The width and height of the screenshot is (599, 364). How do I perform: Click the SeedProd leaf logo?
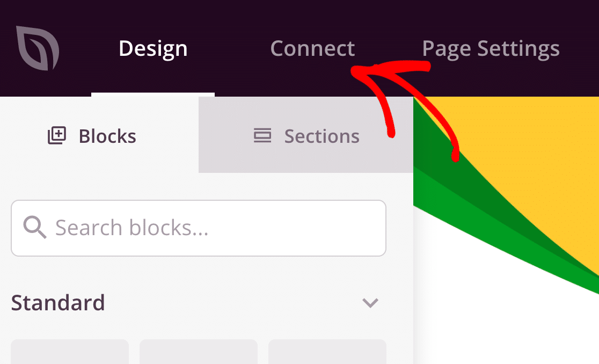38,48
